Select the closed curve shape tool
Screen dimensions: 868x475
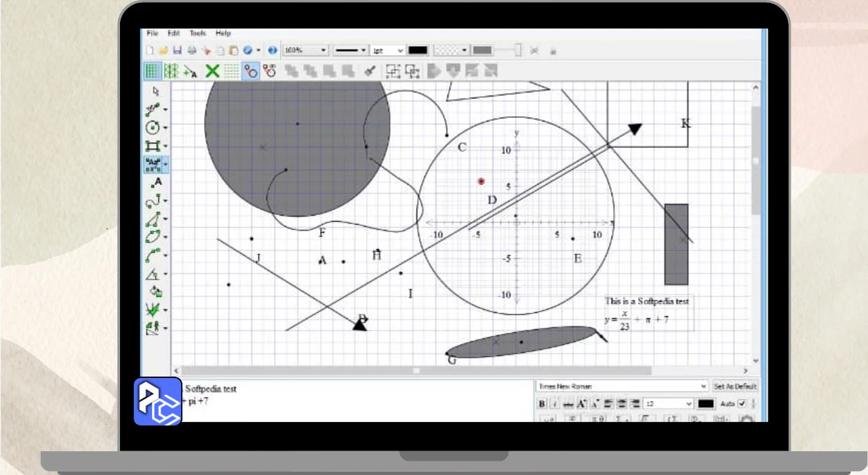(153, 237)
